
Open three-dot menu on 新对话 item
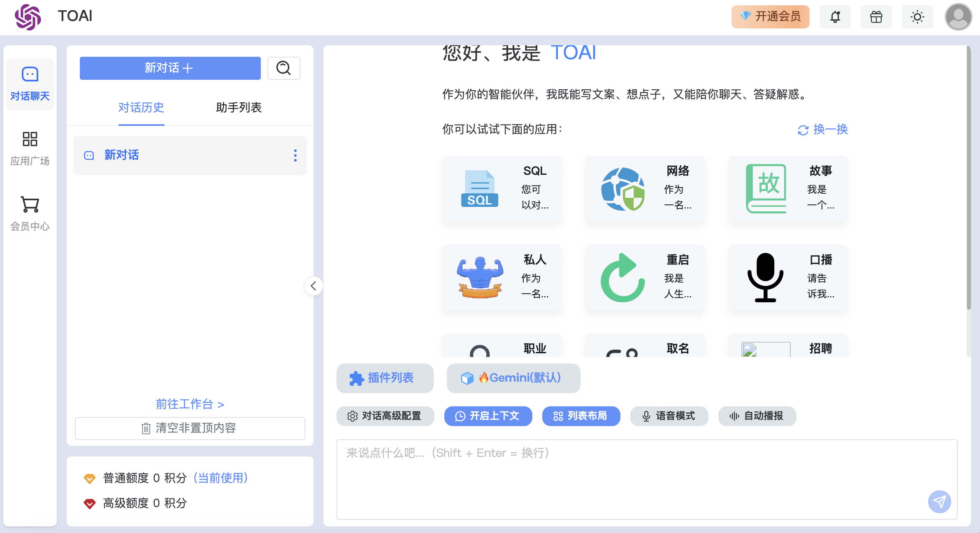[x=295, y=155]
